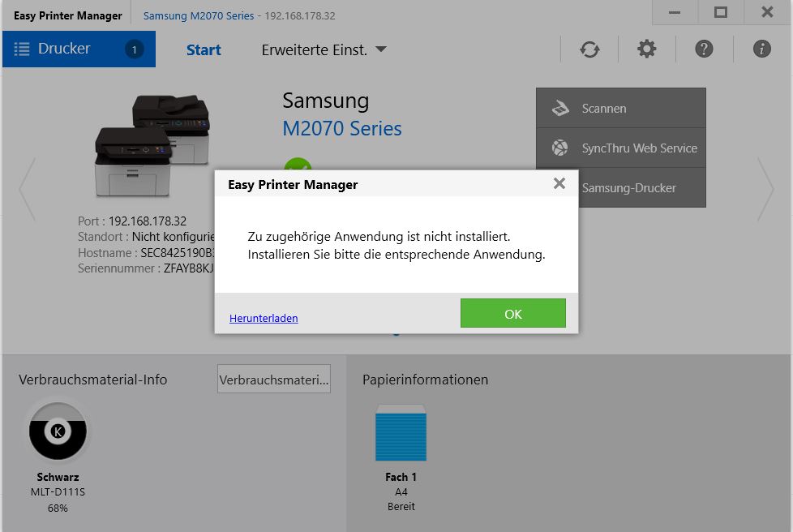Follow the Herunterladen link
The image size is (793, 532).
click(264, 318)
